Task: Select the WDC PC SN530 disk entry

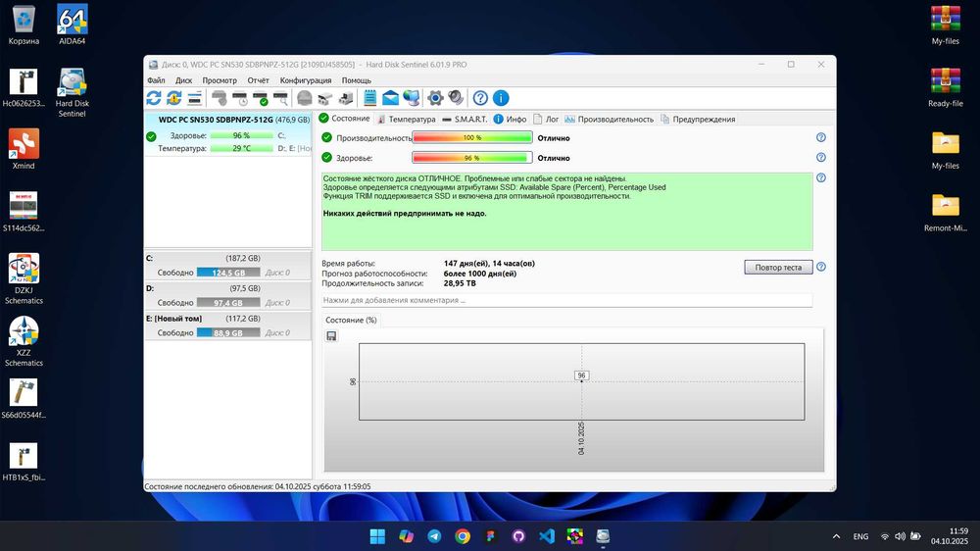Action: pyautogui.click(x=226, y=120)
